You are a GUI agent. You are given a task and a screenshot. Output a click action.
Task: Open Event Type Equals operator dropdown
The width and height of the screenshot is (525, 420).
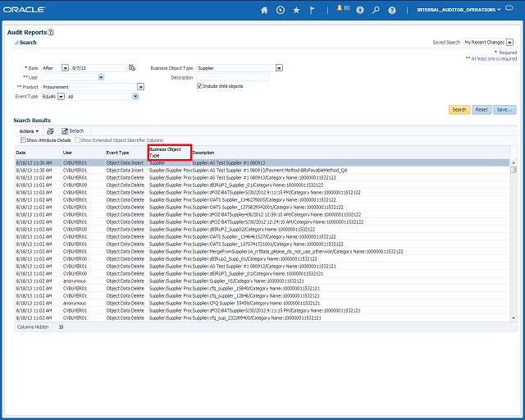pyautogui.click(x=61, y=97)
